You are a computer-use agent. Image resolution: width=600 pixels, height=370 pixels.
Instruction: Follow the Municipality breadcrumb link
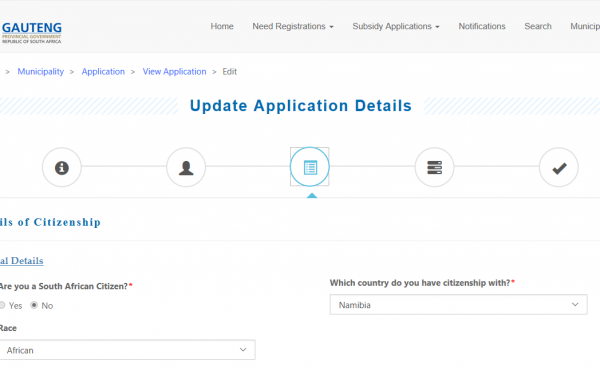click(41, 72)
